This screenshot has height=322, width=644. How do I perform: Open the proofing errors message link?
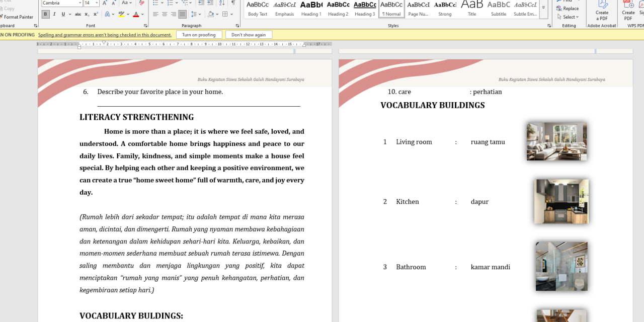pos(105,35)
